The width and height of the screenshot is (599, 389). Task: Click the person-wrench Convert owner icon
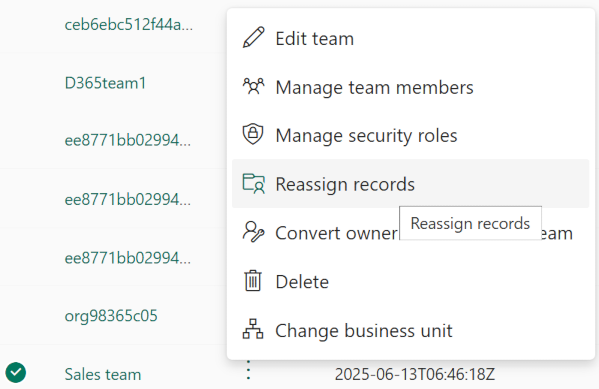pos(253,232)
